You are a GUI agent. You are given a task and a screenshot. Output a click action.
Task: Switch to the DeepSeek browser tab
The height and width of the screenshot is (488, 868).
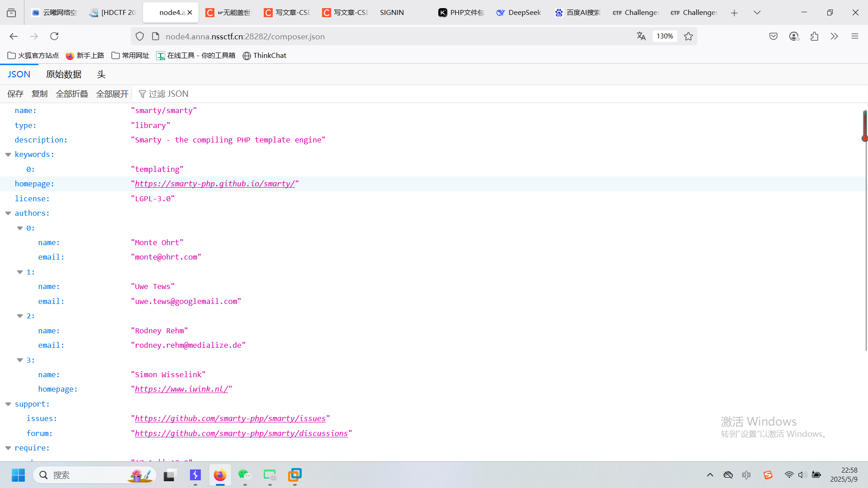519,13
